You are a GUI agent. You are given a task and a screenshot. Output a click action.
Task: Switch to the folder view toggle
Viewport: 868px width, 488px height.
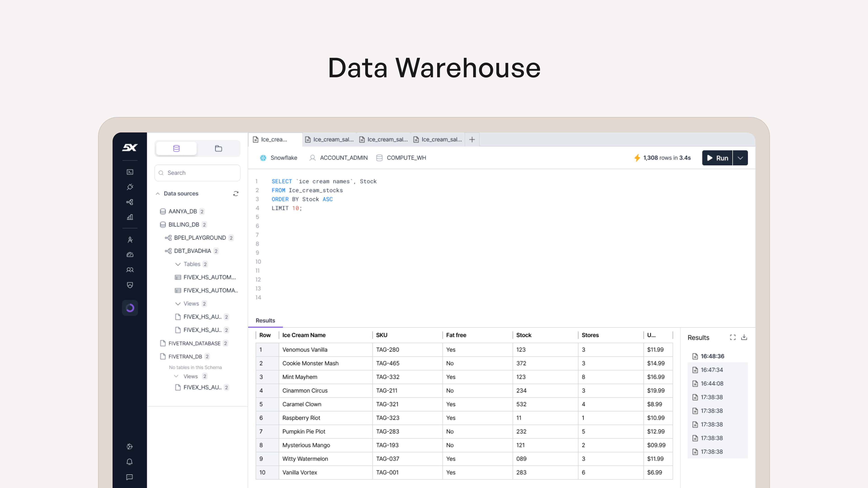coord(218,148)
